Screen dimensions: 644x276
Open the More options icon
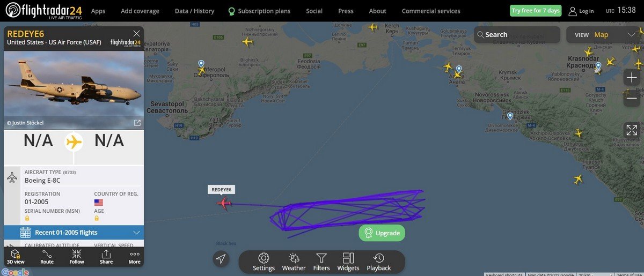135,257
